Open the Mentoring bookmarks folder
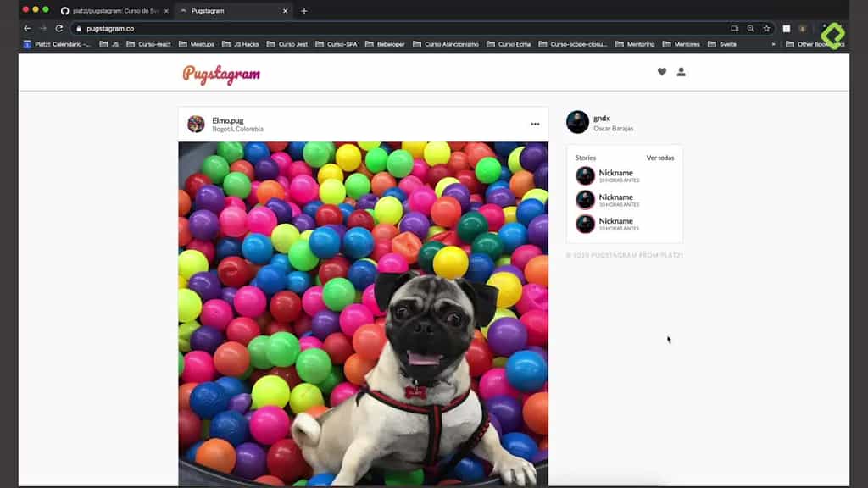Viewport: 868px width, 488px height. click(635, 44)
